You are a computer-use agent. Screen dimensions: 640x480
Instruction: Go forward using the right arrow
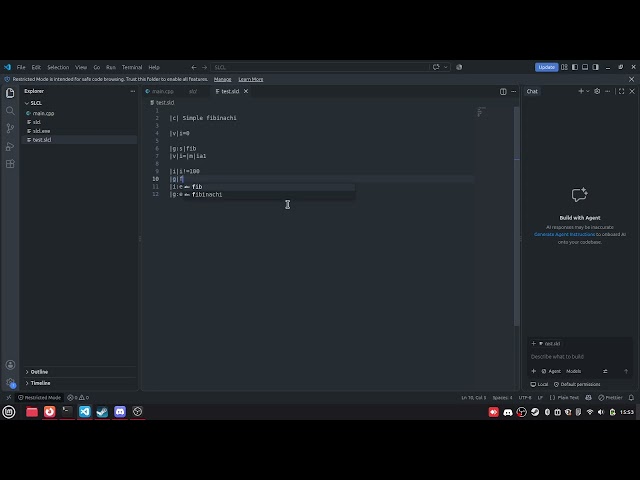tap(204, 67)
